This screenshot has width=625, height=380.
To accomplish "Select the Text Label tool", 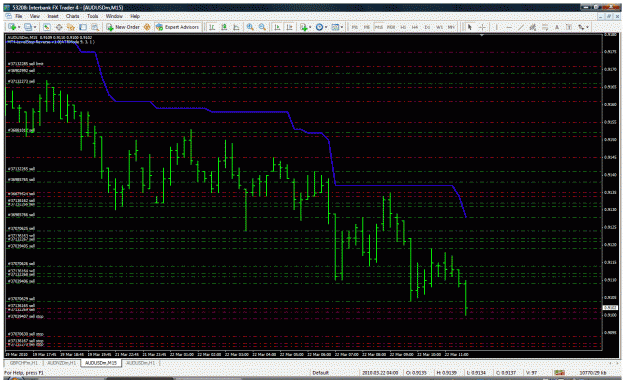I will pyautogui.click(x=569, y=27).
